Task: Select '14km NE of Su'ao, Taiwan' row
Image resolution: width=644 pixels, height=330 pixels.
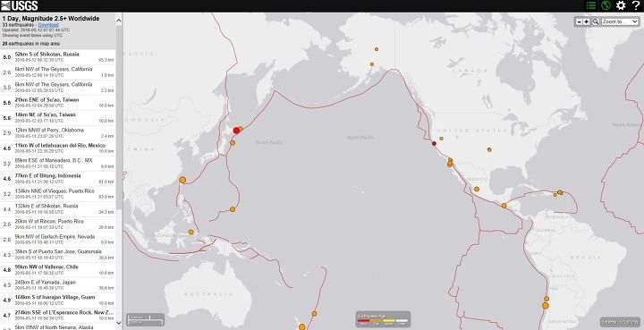Action: pyautogui.click(x=58, y=118)
